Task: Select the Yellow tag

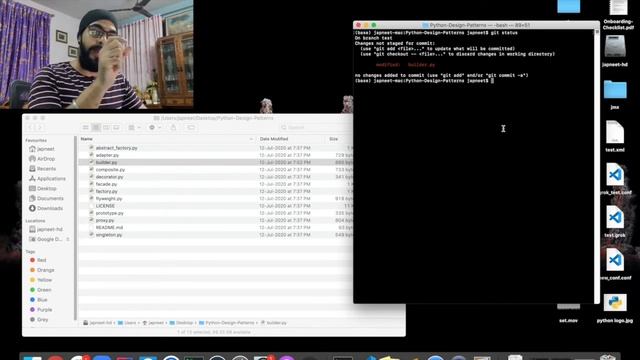Action: [x=41, y=280]
